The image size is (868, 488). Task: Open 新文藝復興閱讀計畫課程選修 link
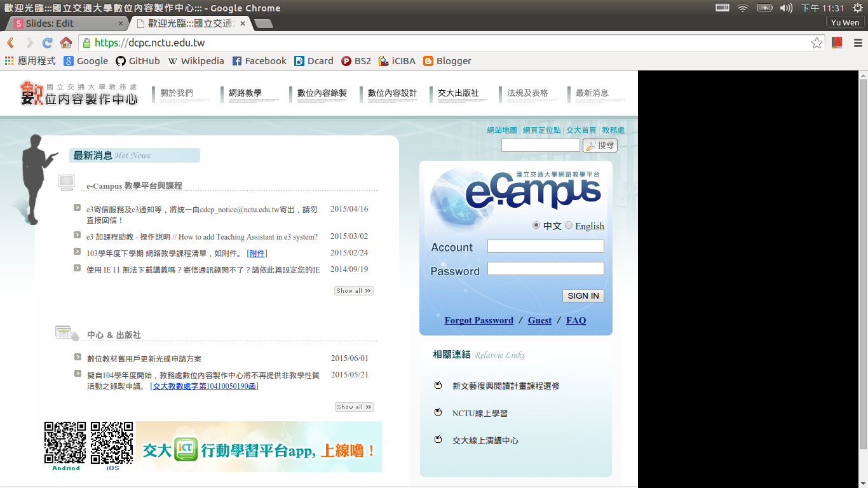point(506,386)
